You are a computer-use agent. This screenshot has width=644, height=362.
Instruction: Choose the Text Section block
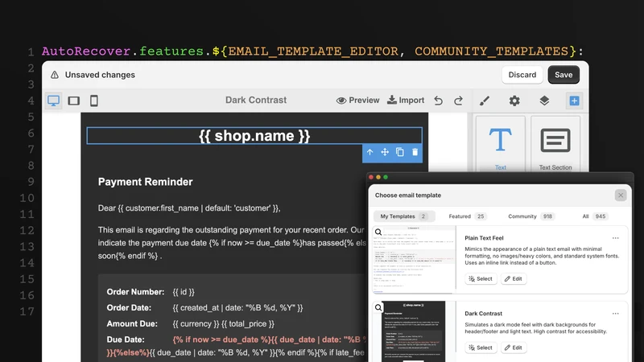pos(555,144)
